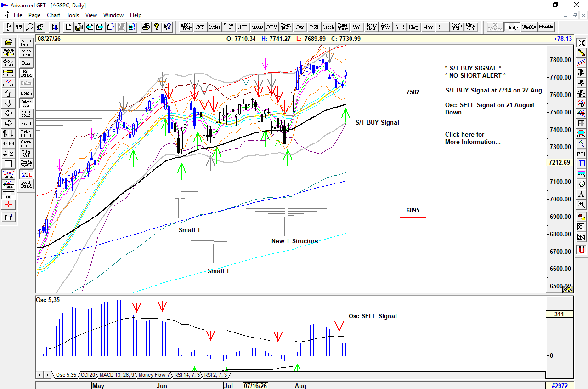588x389 pixels.
Task: Open the ADX DMI indicator
Action: point(186,27)
